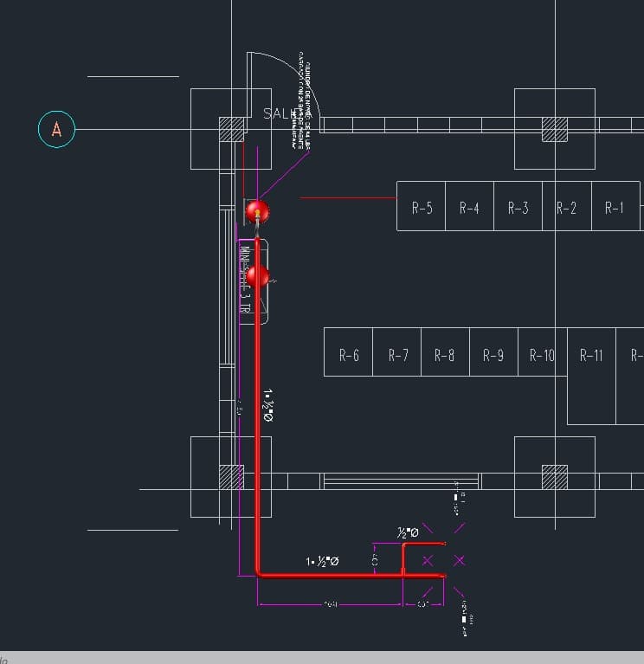The height and width of the screenshot is (664, 644).
Task: Select the R-8 rack label
Action: (445, 355)
